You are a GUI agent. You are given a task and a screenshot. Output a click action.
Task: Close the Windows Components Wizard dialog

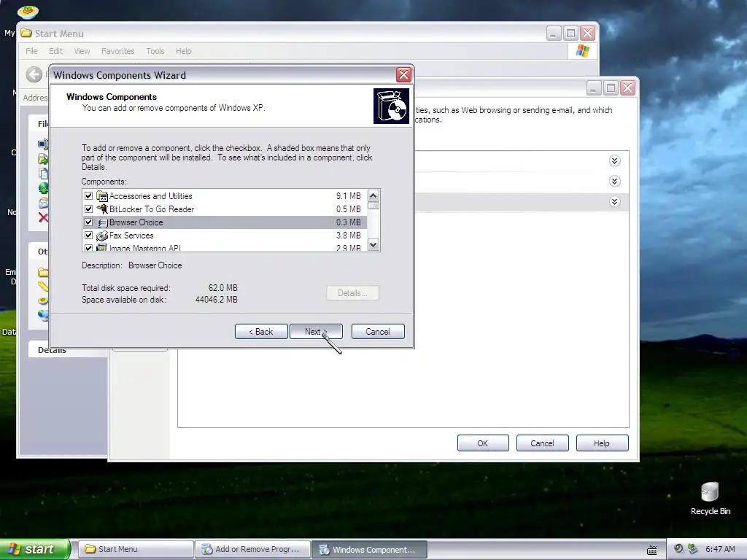[403, 75]
